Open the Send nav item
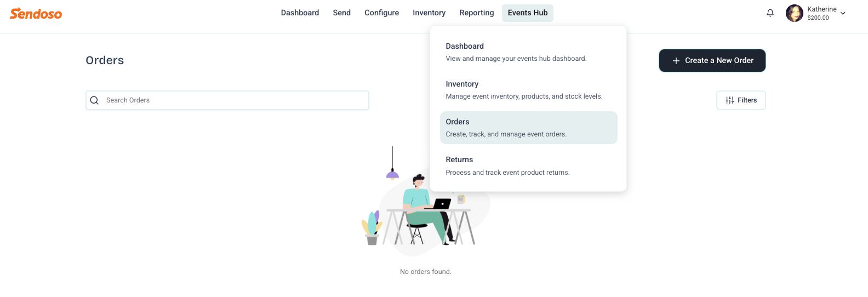This screenshot has height=297, width=868. (x=341, y=13)
